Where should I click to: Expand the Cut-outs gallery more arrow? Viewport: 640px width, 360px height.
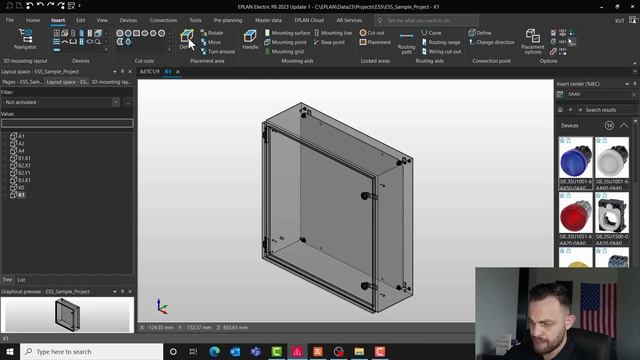coord(170,50)
